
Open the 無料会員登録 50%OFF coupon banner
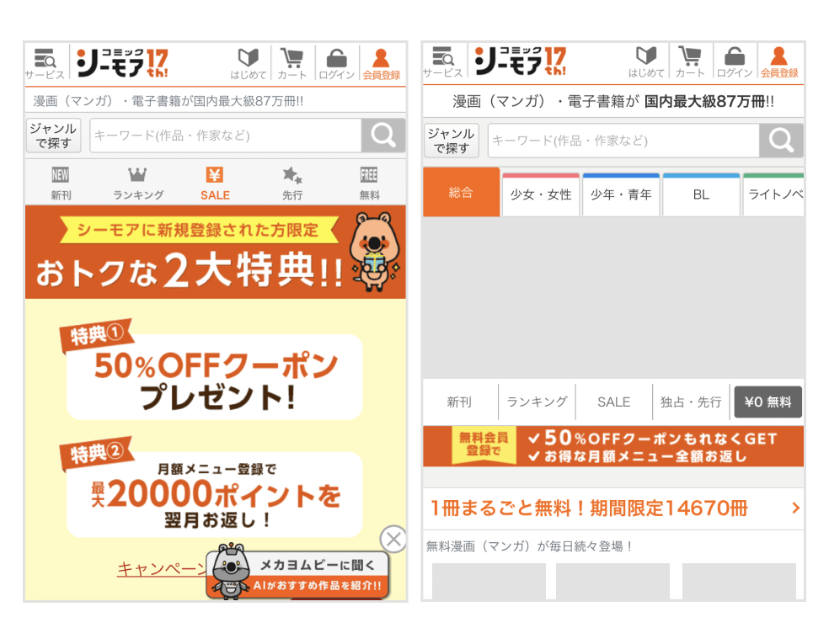tap(613, 446)
